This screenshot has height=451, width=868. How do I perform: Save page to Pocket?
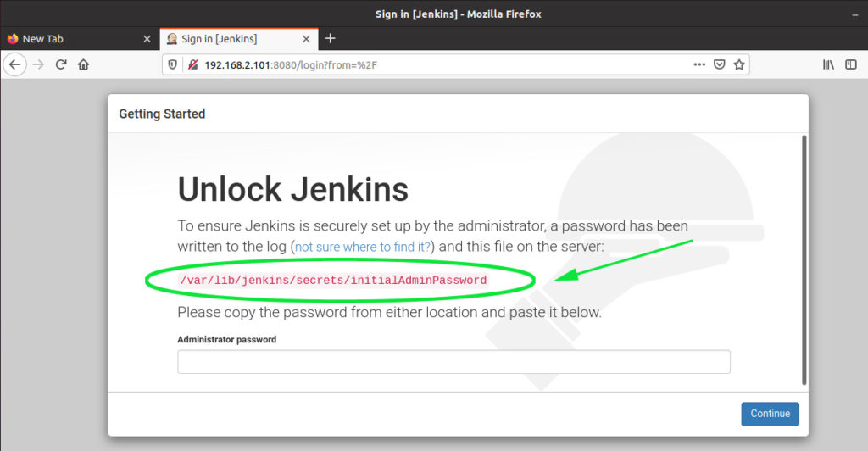pos(719,64)
